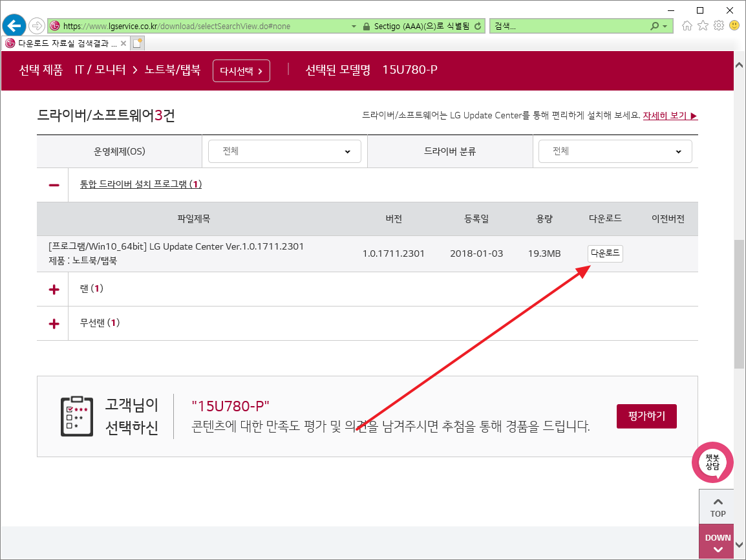Open the 드라이버 분류 전체 dropdown
Screen dimensions: 746x560
coord(615,151)
